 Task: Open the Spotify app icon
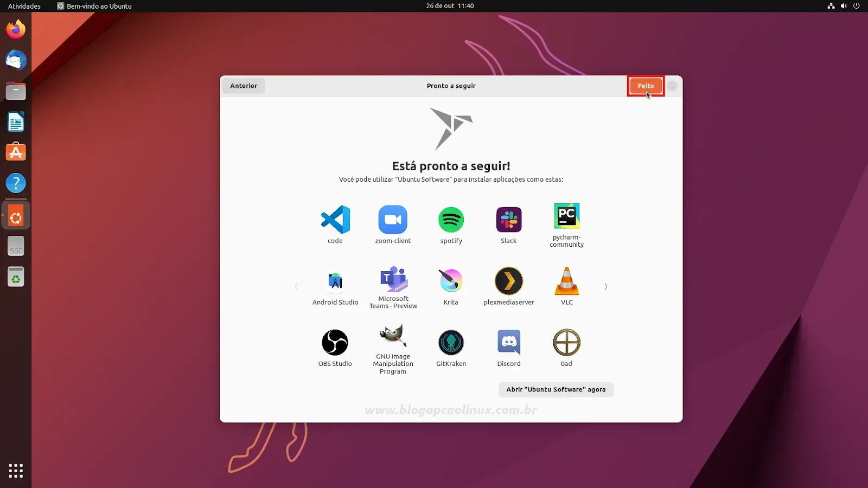coord(451,220)
